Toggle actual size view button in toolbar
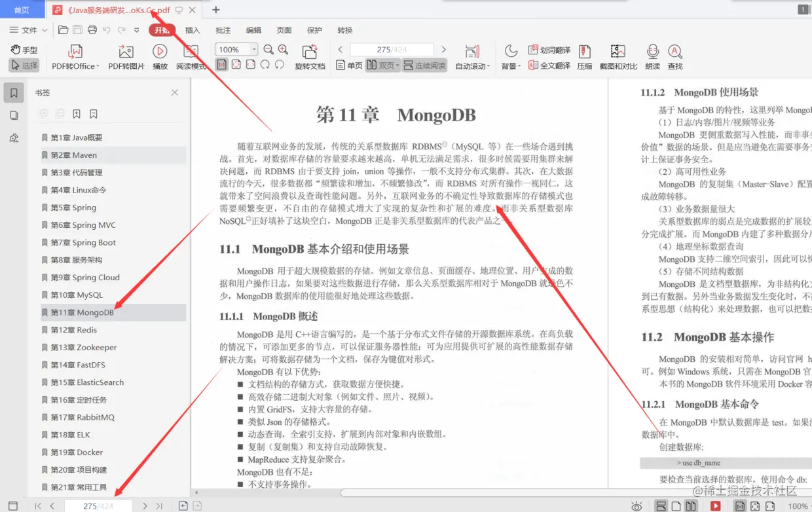The image size is (812, 512). [x=221, y=65]
